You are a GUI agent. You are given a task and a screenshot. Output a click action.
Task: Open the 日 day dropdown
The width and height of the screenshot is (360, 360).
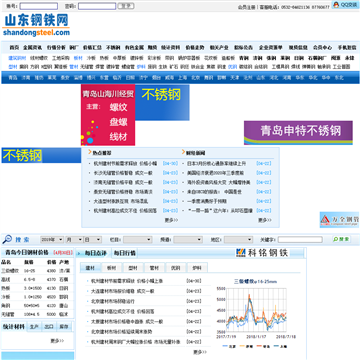point(92,240)
